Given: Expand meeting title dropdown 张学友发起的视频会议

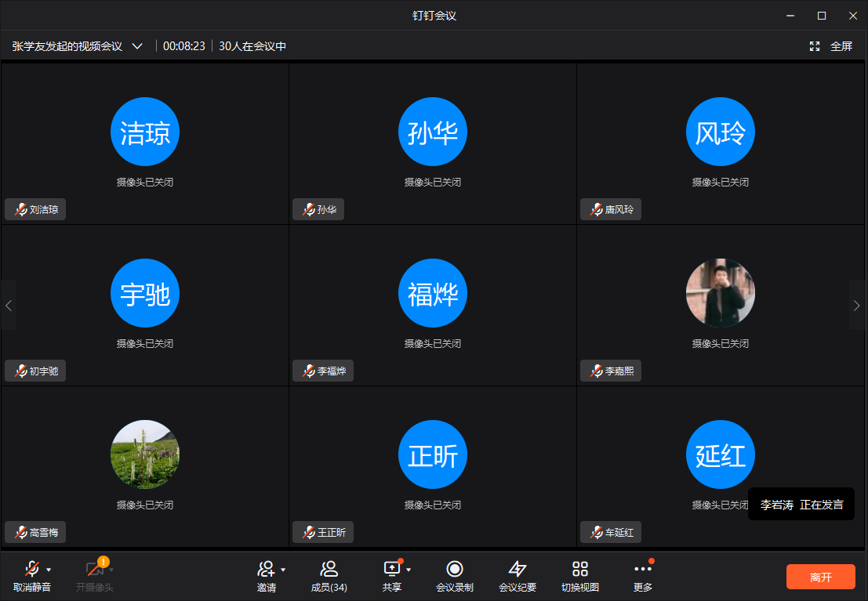Looking at the screenshot, I should point(137,46).
